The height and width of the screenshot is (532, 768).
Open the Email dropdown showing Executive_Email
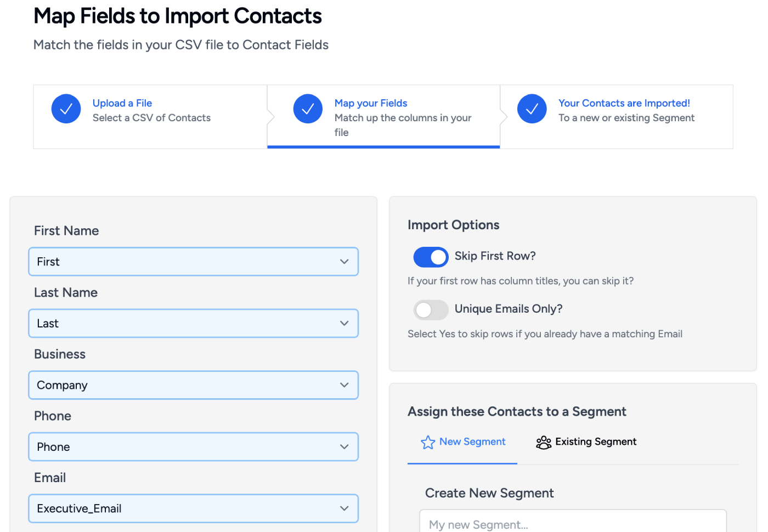(193, 508)
